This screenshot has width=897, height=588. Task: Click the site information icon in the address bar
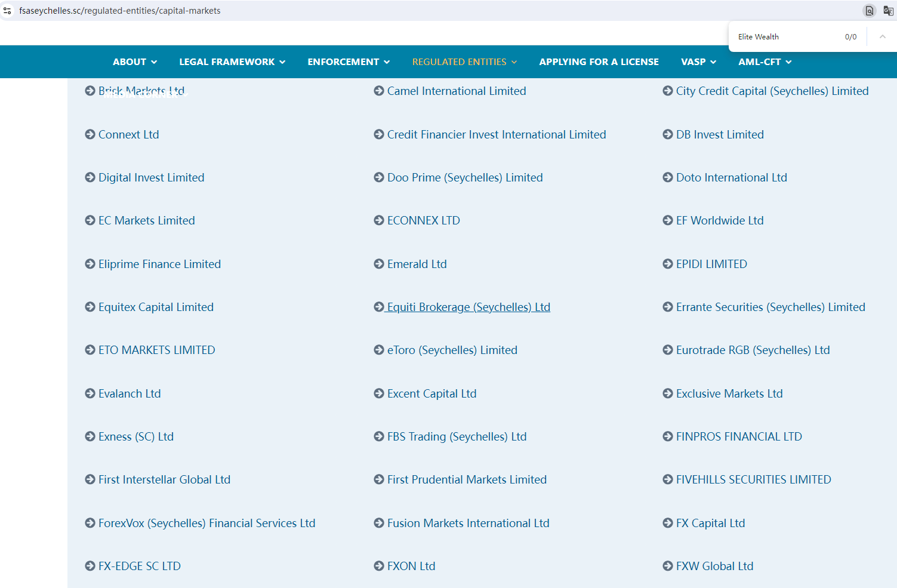pyautogui.click(x=7, y=11)
